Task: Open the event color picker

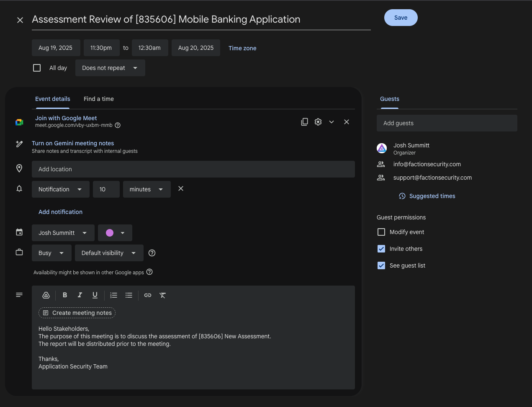Action: click(115, 233)
